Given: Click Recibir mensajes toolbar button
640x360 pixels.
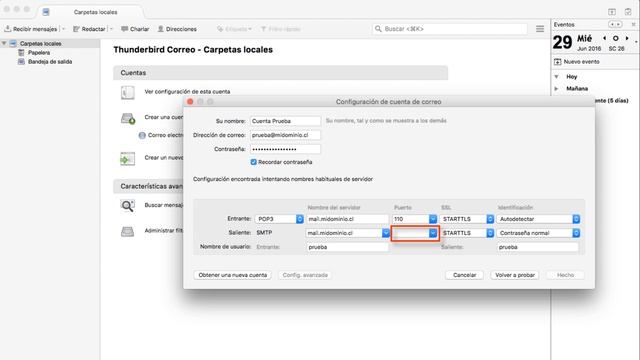Looking at the screenshot, I should 31,29.
